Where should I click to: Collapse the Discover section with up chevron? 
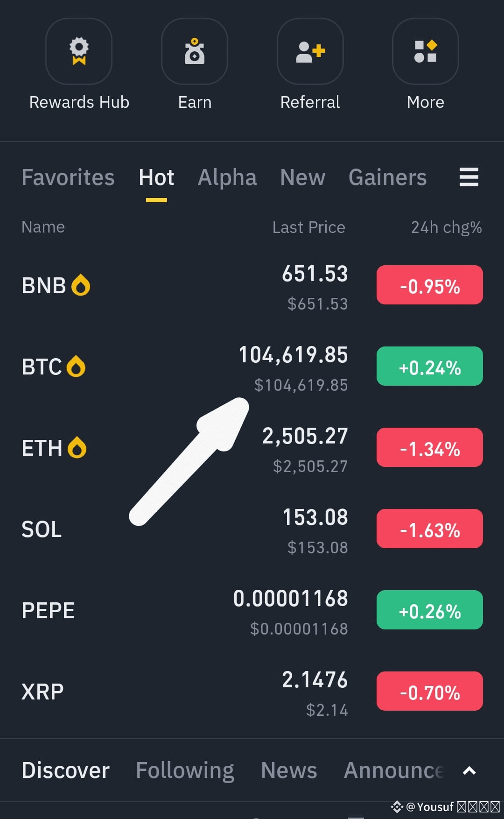click(469, 771)
